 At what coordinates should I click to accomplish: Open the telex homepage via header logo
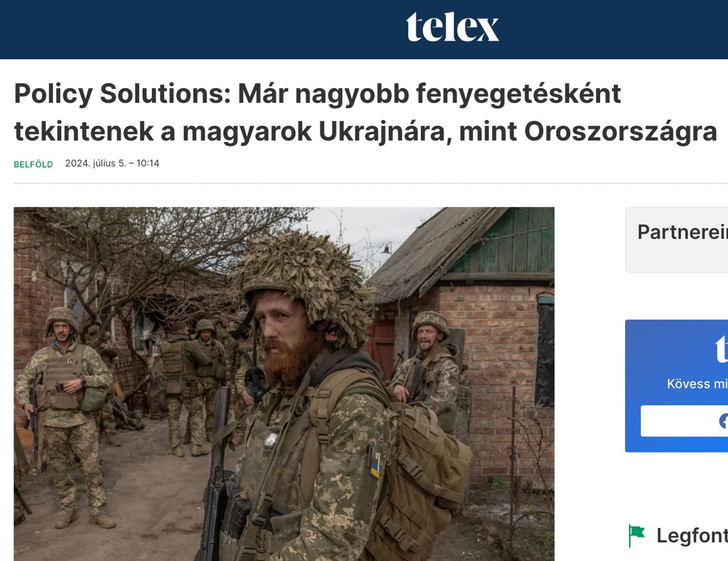tap(452, 27)
